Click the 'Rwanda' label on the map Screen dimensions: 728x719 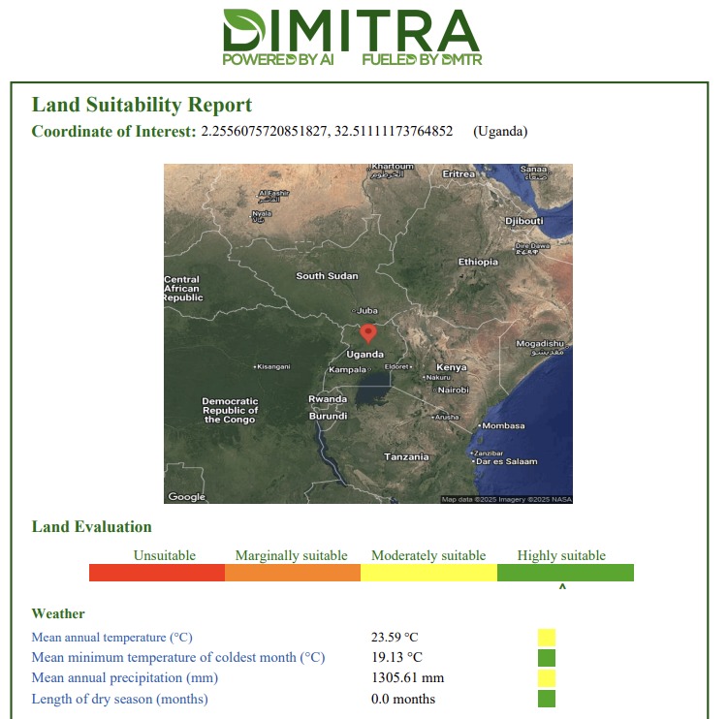click(328, 399)
